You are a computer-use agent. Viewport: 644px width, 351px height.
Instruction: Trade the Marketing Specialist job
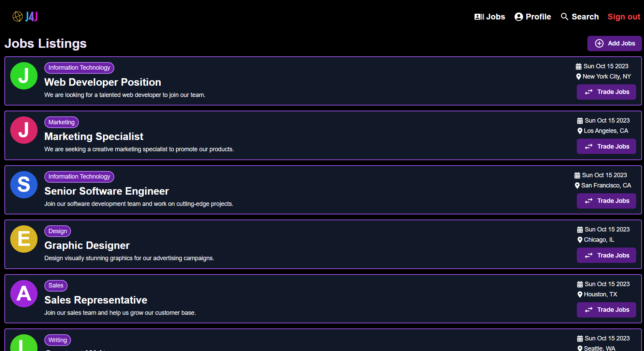(606, 146)
